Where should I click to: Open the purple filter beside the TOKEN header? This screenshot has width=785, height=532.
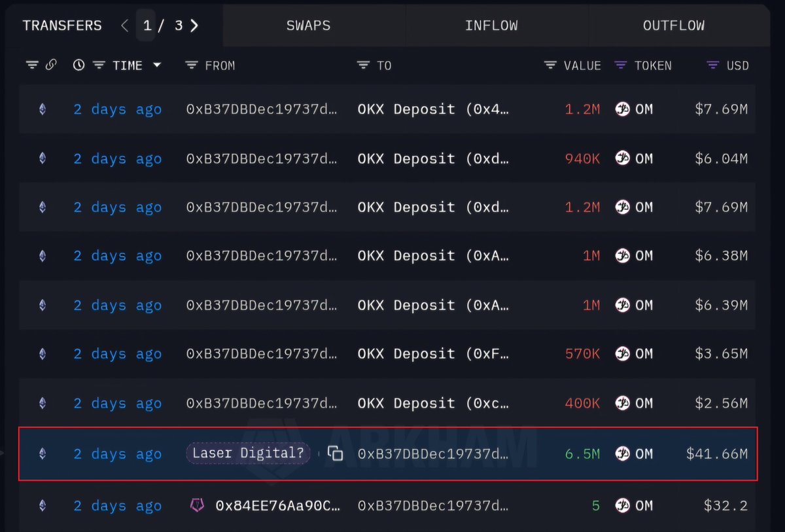(621, 65)
